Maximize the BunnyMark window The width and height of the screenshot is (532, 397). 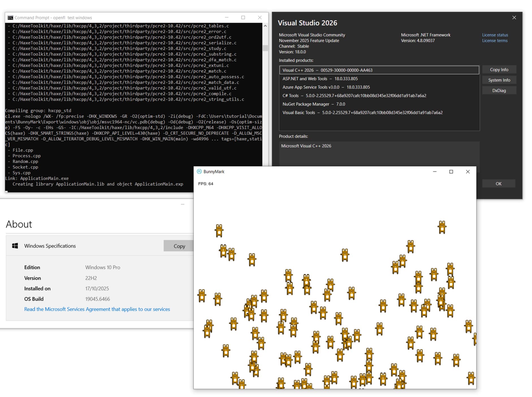coord(451,172)
